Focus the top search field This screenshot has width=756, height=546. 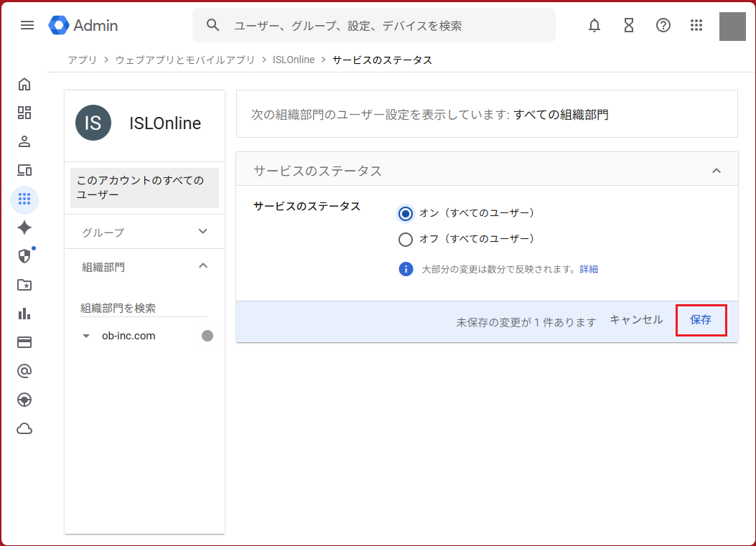[374, 25]
